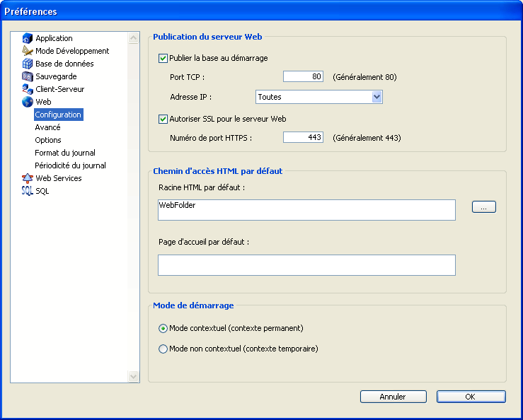Click the browse (...) button for Racine HTML
The width and height of the screenshot is (523, 420).
[x=483, y=207]
